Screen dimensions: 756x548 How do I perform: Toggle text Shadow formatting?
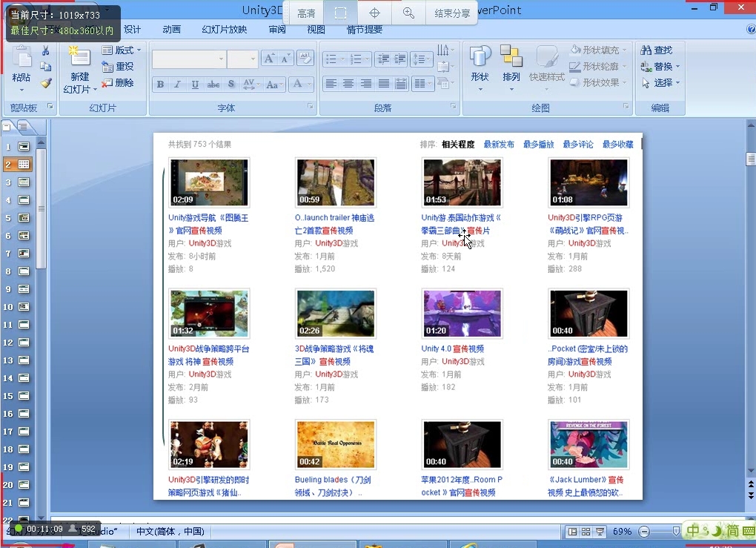click(x=231, y=85)
